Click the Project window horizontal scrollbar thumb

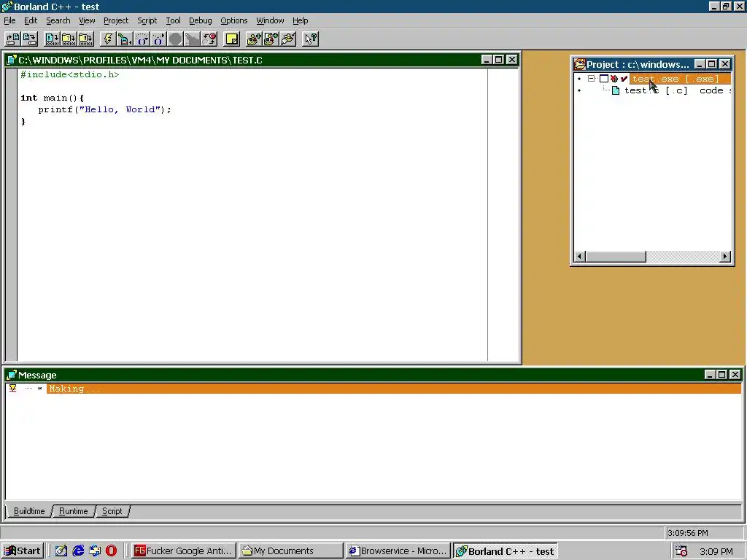pyautogui.click(x=616, y=256)
